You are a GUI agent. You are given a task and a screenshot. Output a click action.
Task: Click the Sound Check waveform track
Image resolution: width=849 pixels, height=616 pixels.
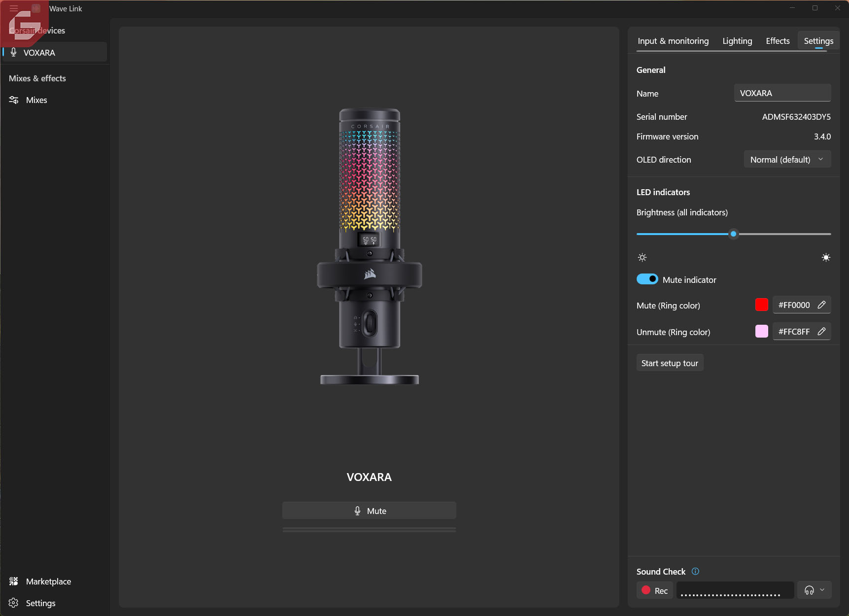[735, 590]
